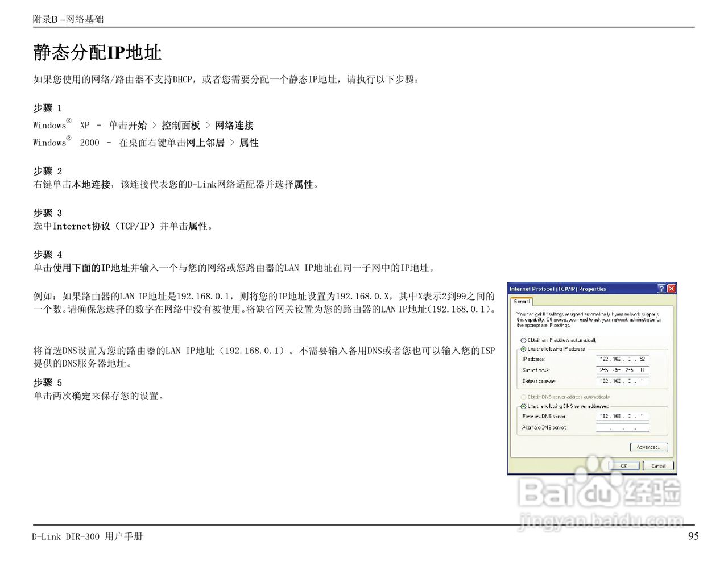Click the help question-mark icon in Properties dialog
The image size is (728, 562).
[661, 289]
